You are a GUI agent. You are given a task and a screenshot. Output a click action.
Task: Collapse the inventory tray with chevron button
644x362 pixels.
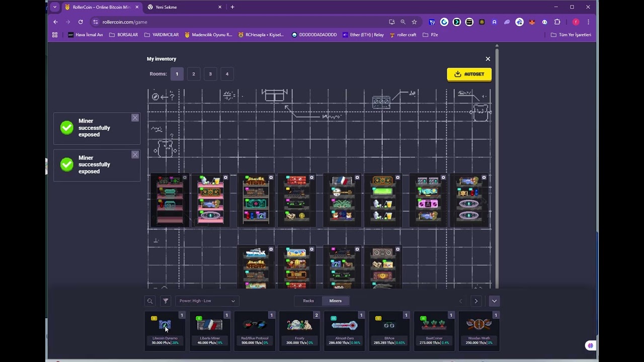coord(494,301)
